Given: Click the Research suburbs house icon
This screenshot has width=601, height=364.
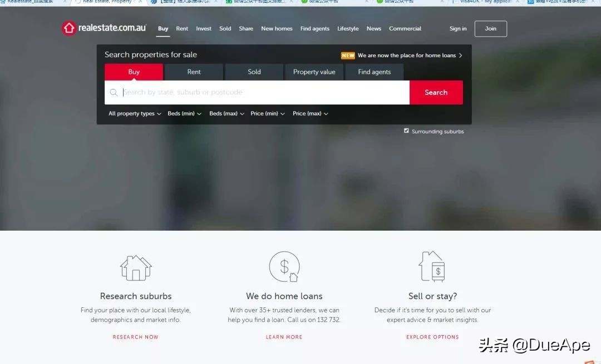Looking at the screenshot, I should point(136,267).
